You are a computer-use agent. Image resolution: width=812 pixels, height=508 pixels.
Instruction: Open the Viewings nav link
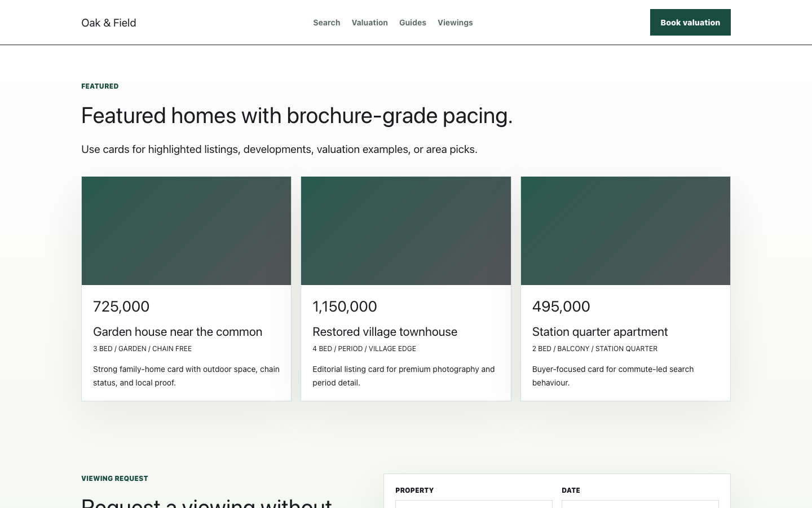[455, 23]
